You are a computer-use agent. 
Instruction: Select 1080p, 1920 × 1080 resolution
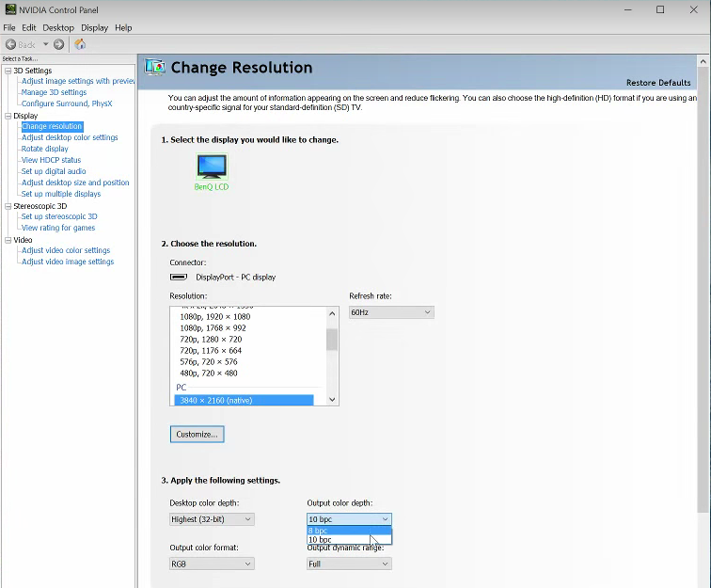[215, 317]
